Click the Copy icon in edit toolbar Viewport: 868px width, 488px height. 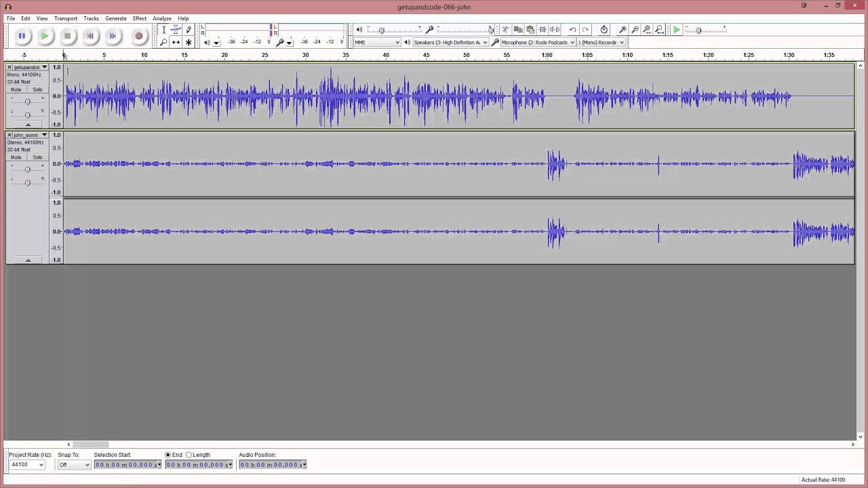pos(518,30)
